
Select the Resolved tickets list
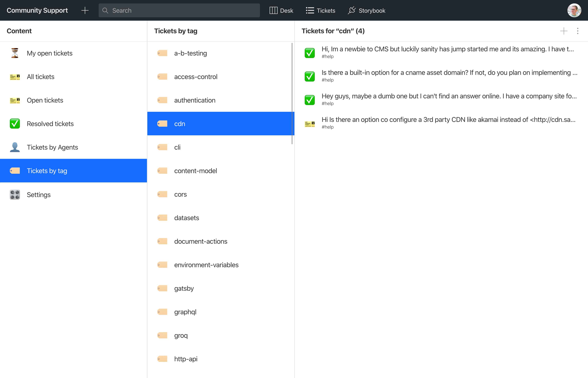(x=50, y=124)
